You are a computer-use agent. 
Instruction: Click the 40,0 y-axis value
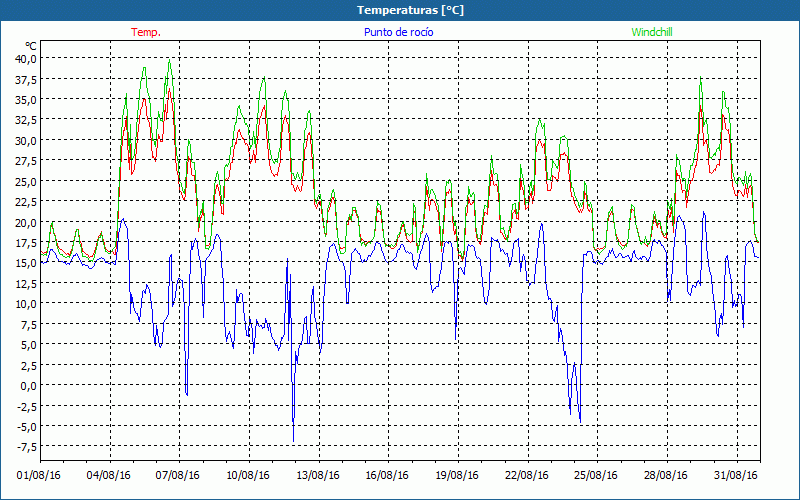tap(26, 58)
